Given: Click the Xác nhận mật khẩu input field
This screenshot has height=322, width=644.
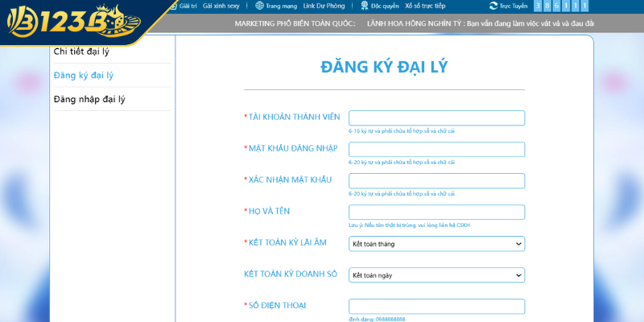Looking at the screenshot, I should pos(436,181).
